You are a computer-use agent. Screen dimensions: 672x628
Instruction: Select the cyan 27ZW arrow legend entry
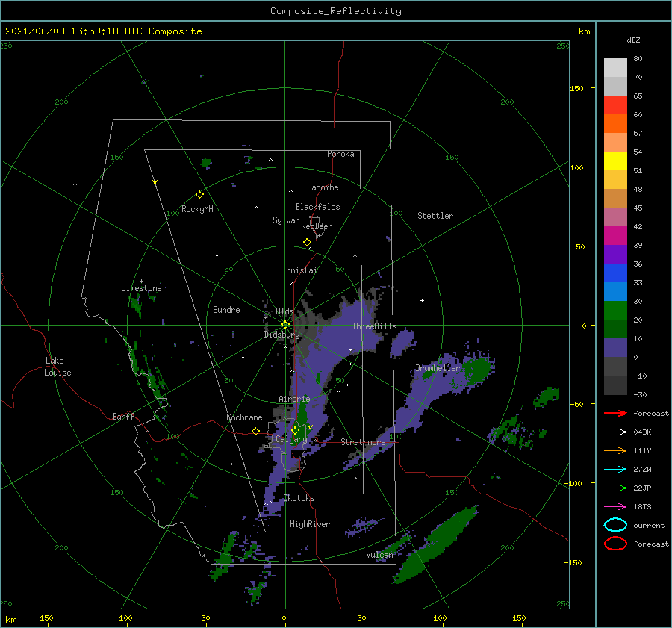click(x=615, y=470)
